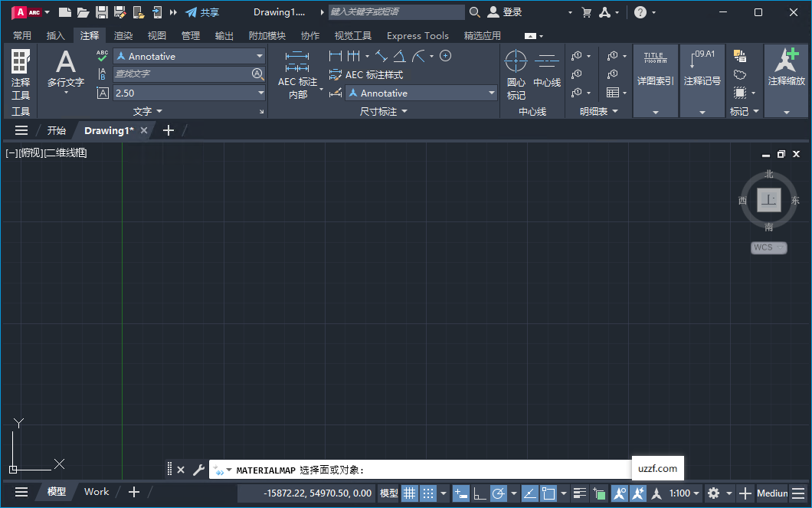Toggle object snap tracking on
This screenshot has height=508, width=812.
pos(530,493)
